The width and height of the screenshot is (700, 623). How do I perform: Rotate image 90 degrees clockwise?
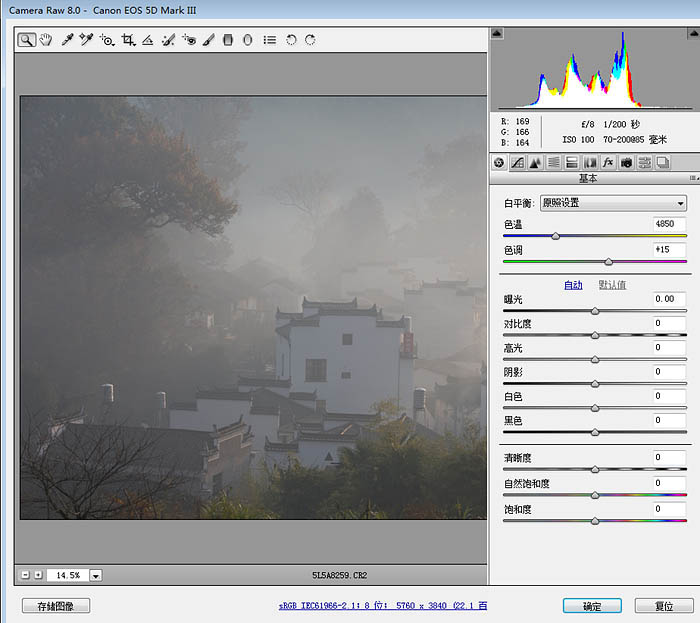tap(311, 40)
